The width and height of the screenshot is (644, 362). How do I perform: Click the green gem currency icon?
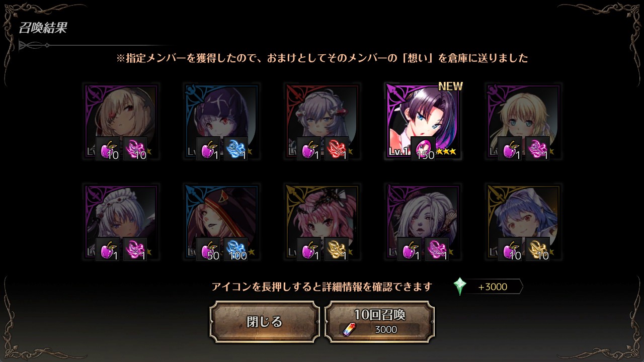[460, 287]
